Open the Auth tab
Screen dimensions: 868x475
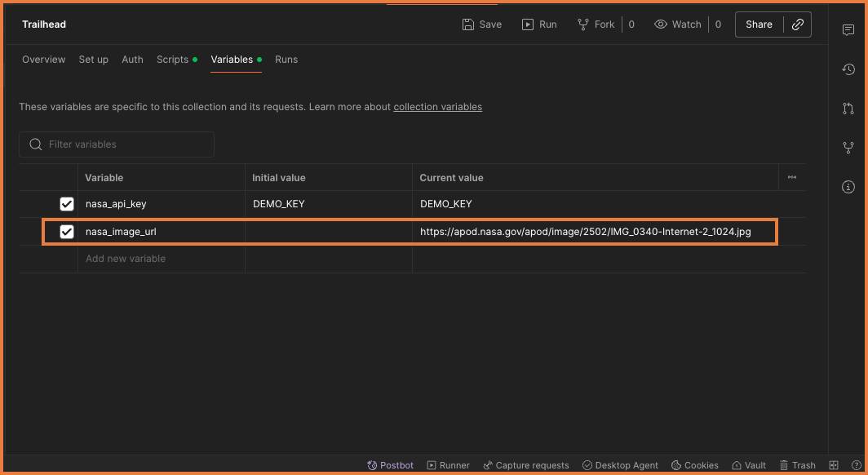point(132,60)
